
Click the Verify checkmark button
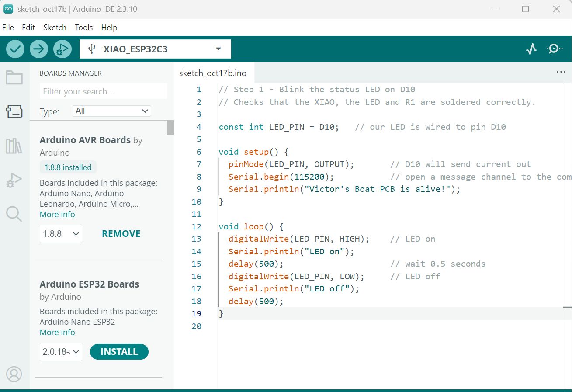pyautogui.click(x=15, y=49)
